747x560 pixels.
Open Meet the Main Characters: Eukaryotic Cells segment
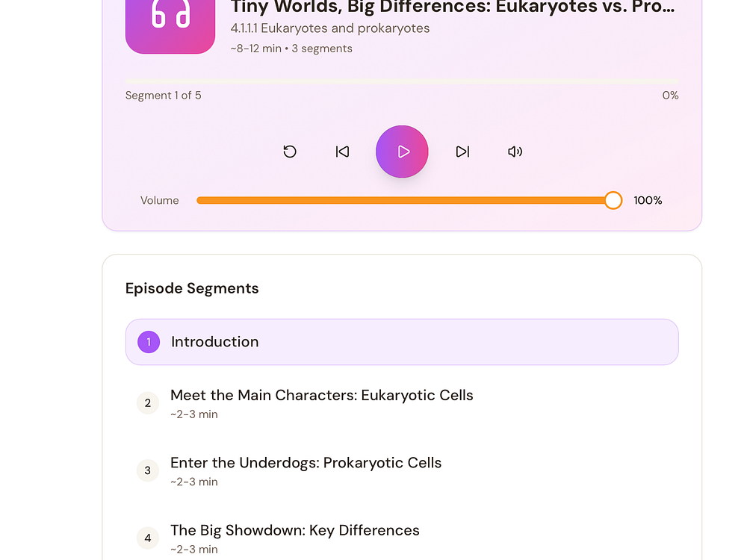(321, 396)
